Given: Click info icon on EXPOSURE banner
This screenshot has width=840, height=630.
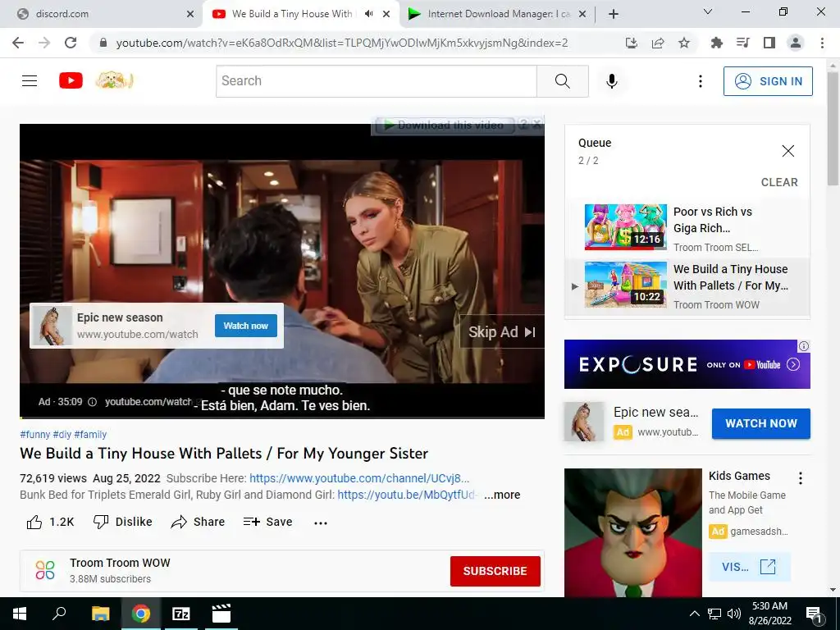Looking at the screenshot, I should tap(804, 346).
